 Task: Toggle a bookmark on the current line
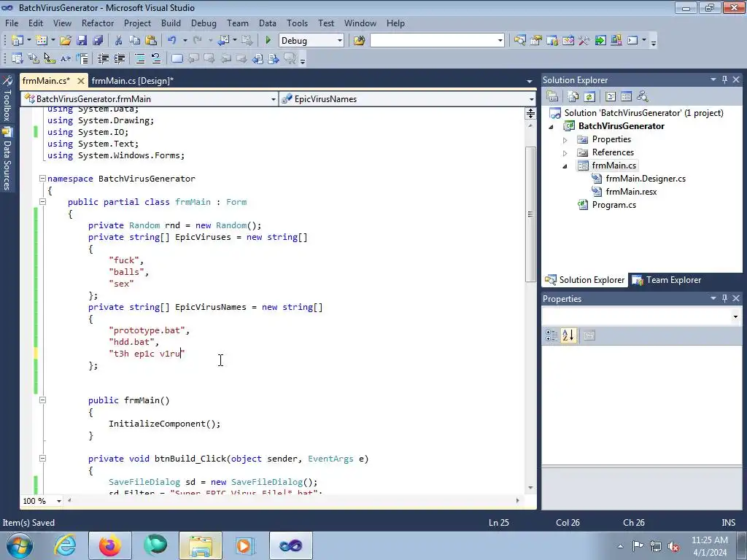pos(177,58)
